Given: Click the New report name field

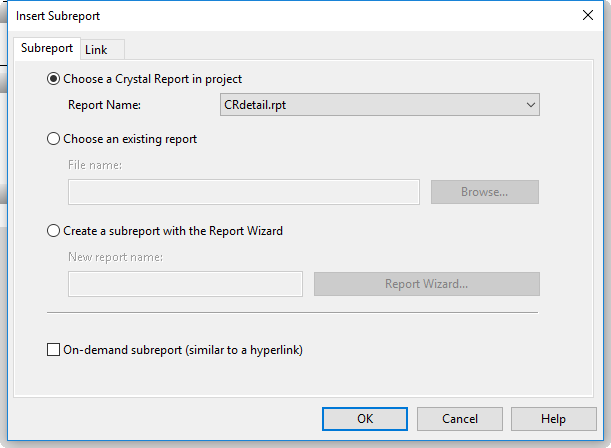Looking at the screenshot, I should tap(185, 284).
